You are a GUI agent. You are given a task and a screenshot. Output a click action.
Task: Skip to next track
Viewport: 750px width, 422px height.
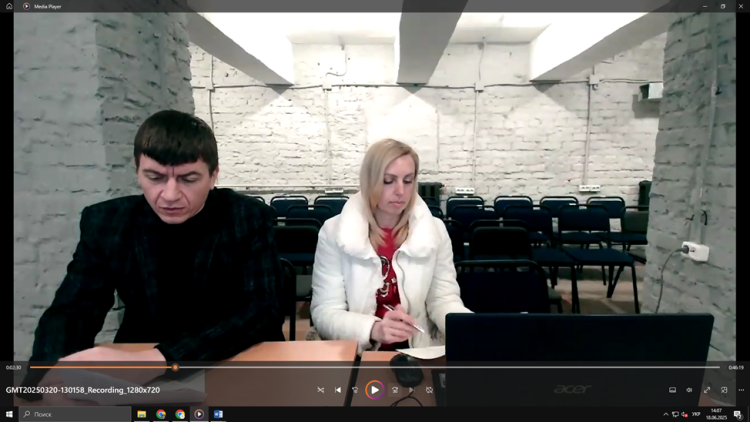coord(411,390)
